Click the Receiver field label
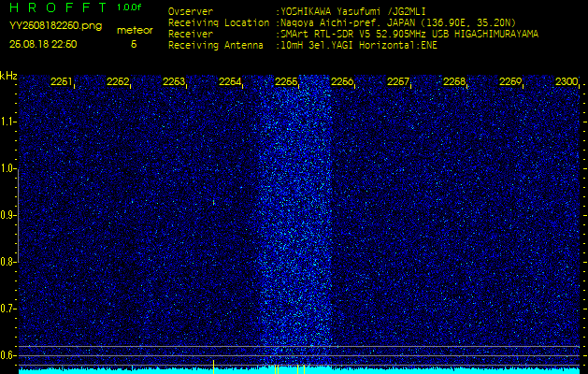Image resolution: width=588 pixels, height=374 pixels. [x=191, y=35]
